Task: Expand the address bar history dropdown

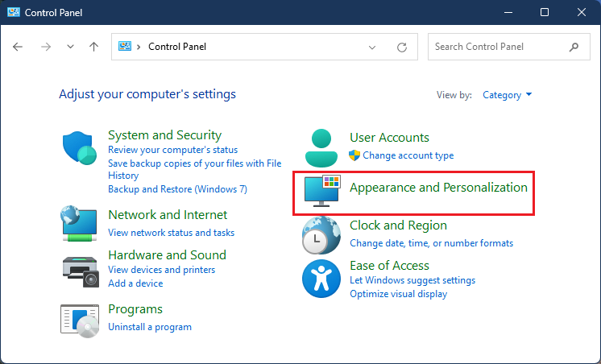Action: 371,48
